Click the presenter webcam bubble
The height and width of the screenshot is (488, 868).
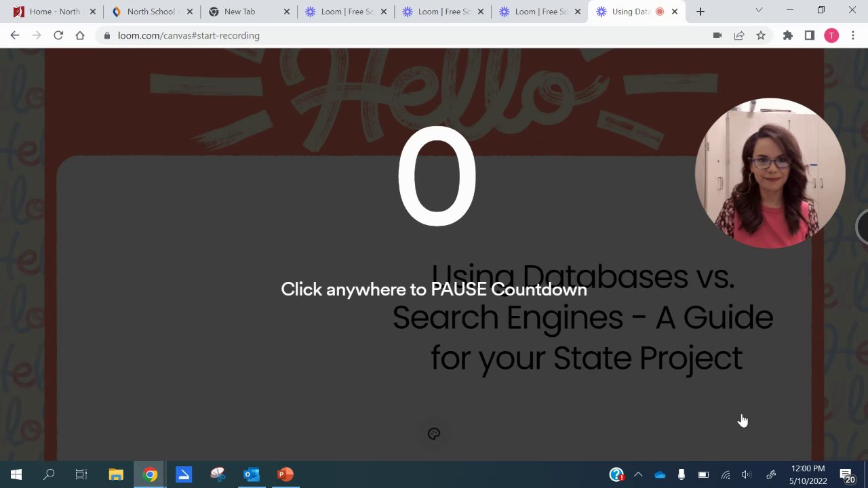tap(770, 173)
